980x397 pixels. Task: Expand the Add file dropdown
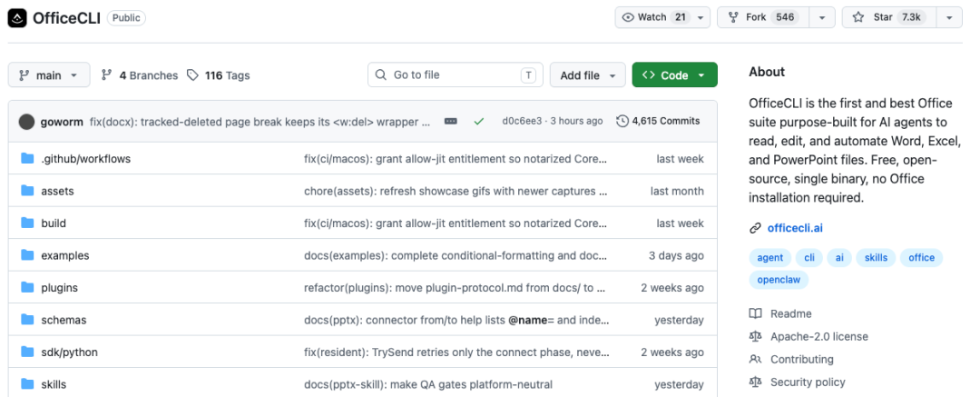coord(587,75)
